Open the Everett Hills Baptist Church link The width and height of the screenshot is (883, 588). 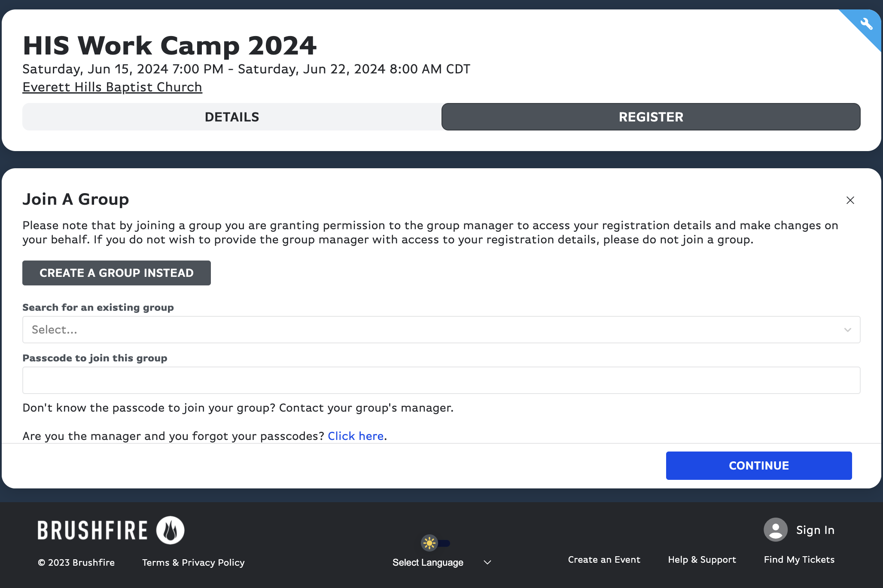(x=112, y=87)
